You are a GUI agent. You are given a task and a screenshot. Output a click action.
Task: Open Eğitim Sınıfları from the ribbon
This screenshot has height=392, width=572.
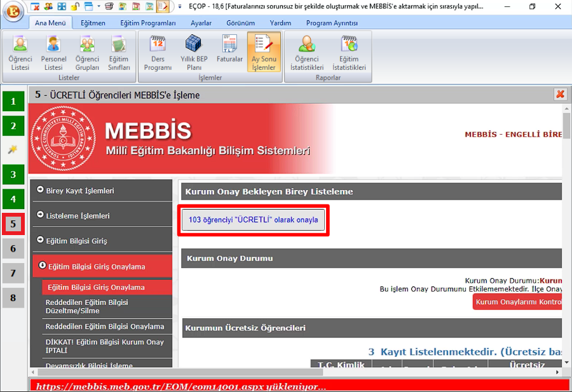119,53
